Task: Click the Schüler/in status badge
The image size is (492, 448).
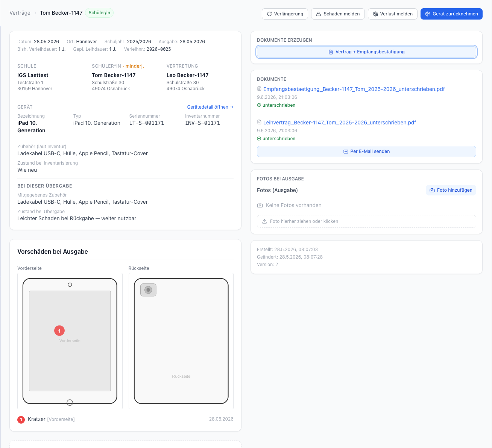Action: pyautogui.click(x=99, y=13)
